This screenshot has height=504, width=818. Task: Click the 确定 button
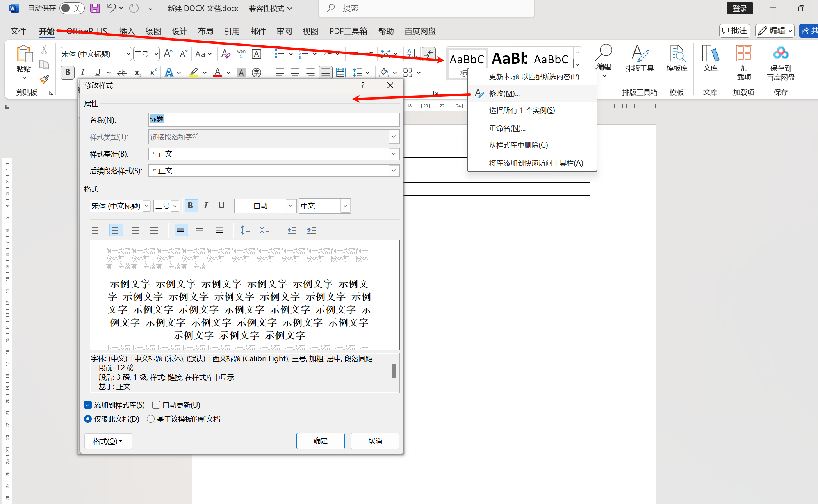(320, 441)
